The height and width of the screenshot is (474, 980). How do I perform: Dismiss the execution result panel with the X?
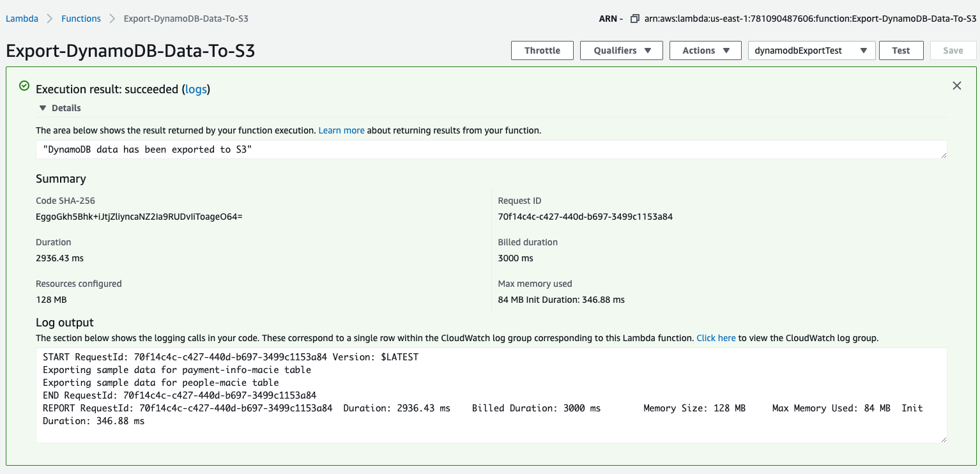pyautogui.click(x=956, y=86)
